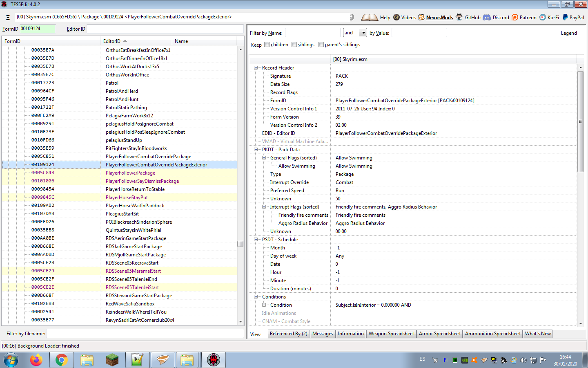Screen dimensions: 588x368
Task: Select the PlayerHorseStayPut row
Action: point(119,197)
